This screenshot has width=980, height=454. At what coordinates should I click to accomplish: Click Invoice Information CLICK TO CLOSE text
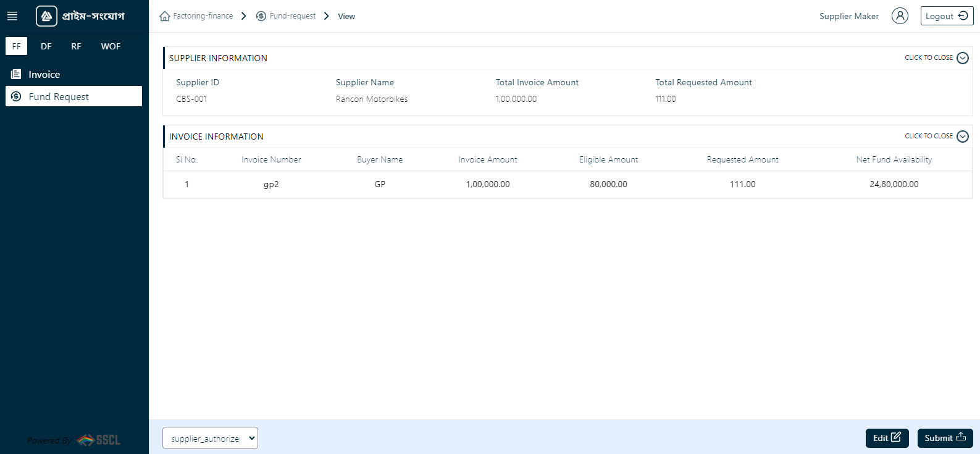(x=929, y=137)
